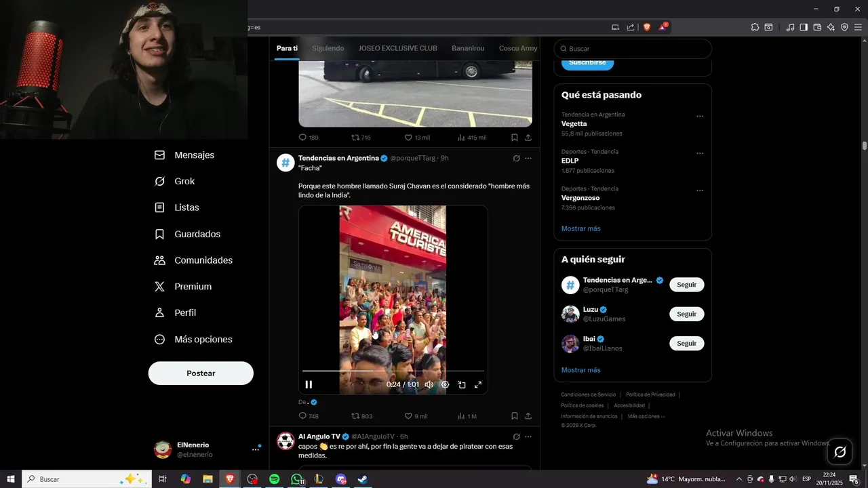
Task: Pause the playing video
Action: (309, 385)
